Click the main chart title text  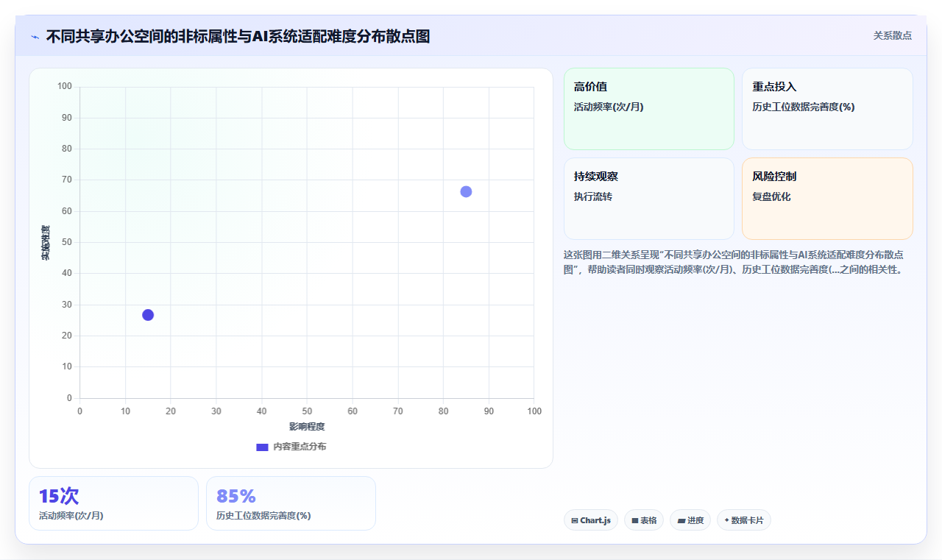(x=238, y=36)
